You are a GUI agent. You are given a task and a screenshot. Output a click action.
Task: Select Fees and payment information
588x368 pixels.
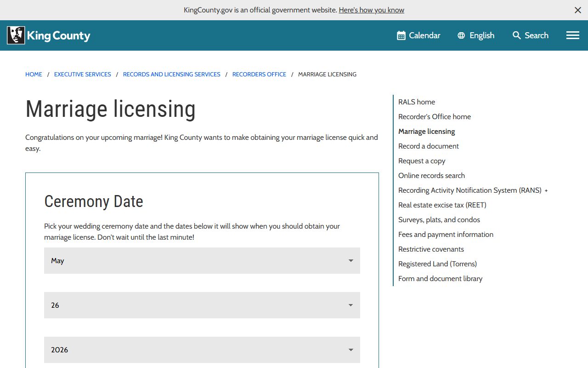pos(446,235)
